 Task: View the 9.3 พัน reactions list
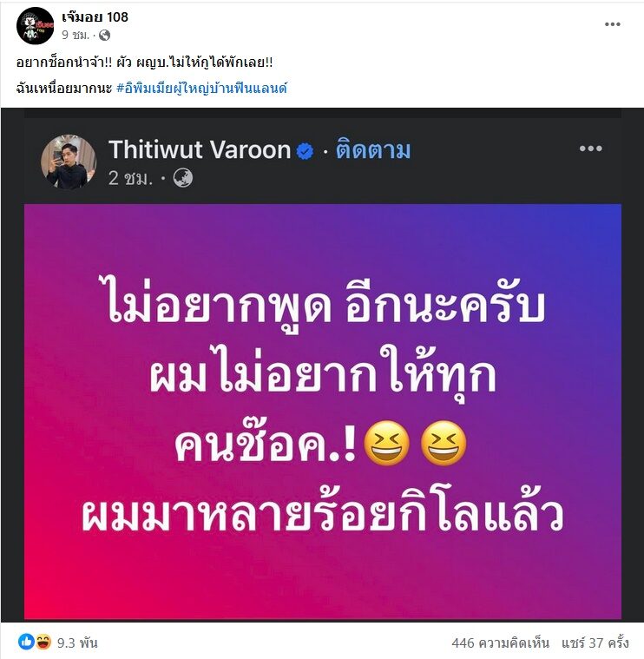(x=77, y=643)
